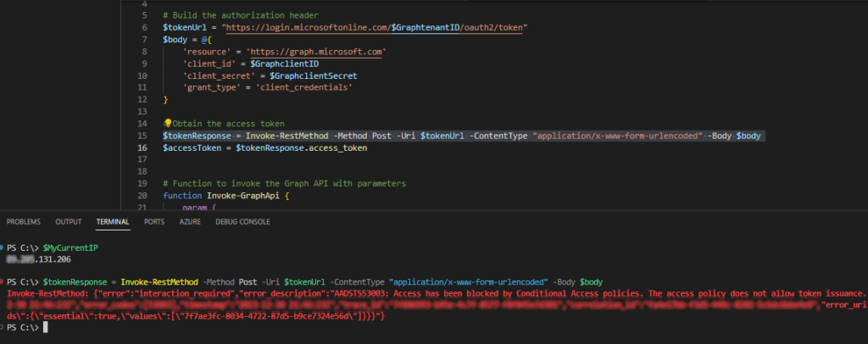
Task: Click the terminal cursor at the last PS C:\> prompt
Action: [x=46, y=327]
